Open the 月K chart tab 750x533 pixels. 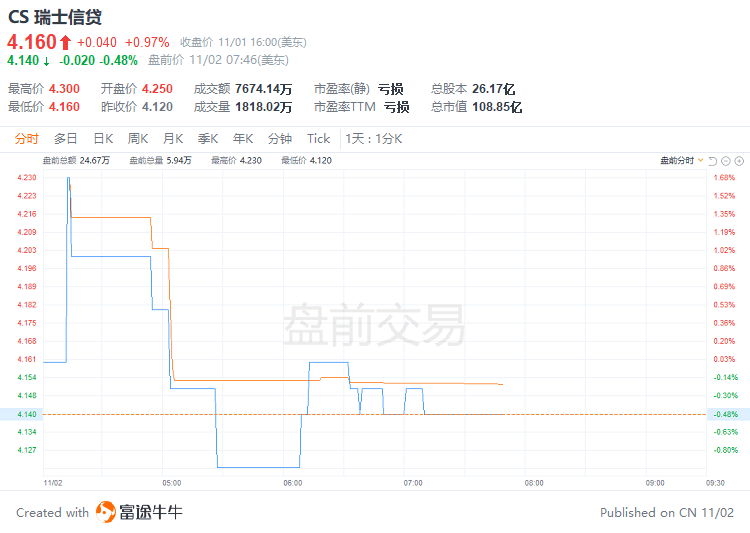coord(173,139)
